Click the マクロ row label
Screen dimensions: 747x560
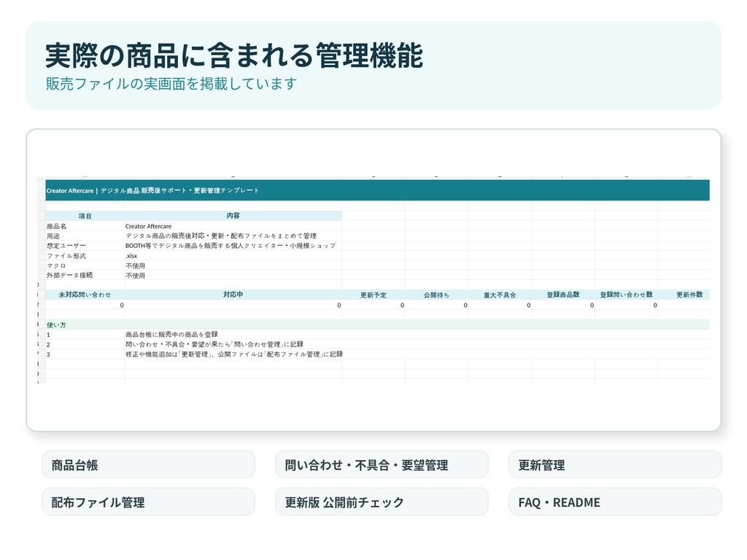click(x=56, y=265)
